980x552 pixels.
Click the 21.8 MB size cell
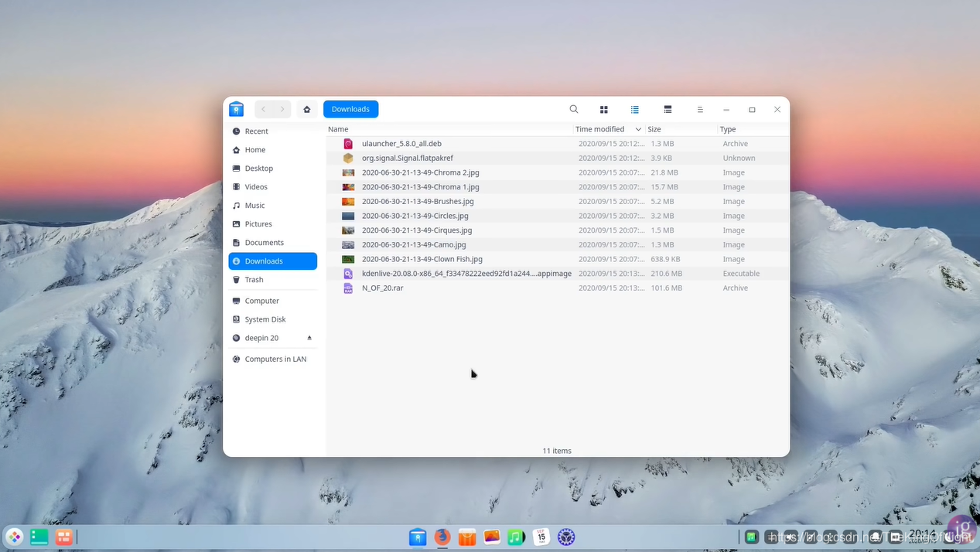pos(664,172)
